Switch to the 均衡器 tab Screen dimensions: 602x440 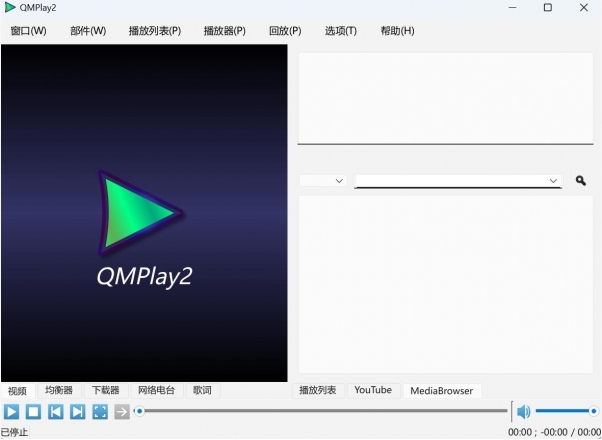pos(59,390)
